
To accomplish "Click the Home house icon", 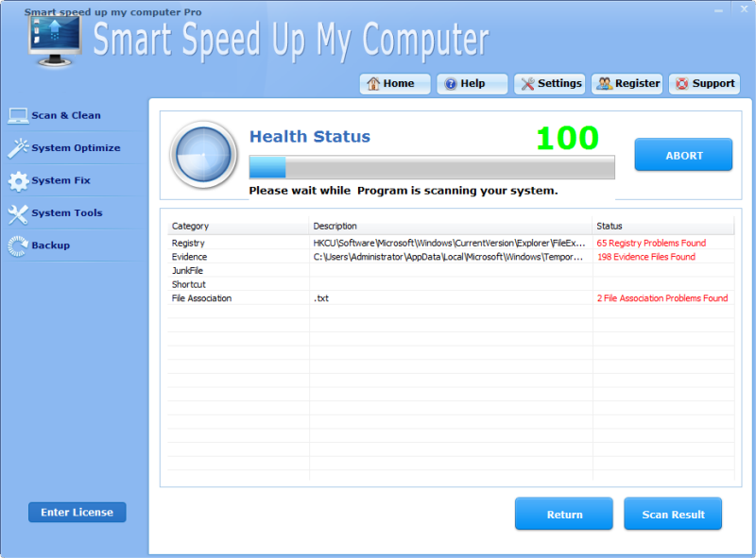I will (373, 83).
